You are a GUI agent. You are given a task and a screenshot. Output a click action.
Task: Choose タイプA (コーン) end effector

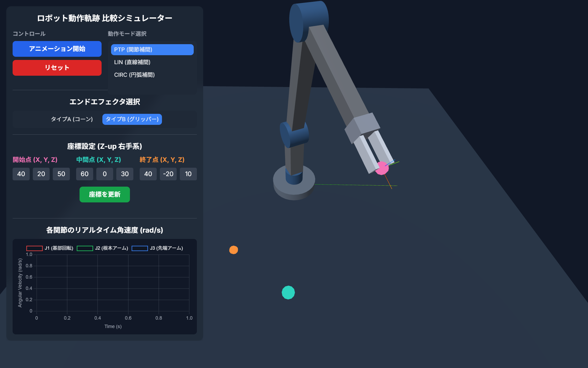tap(72, 119)
